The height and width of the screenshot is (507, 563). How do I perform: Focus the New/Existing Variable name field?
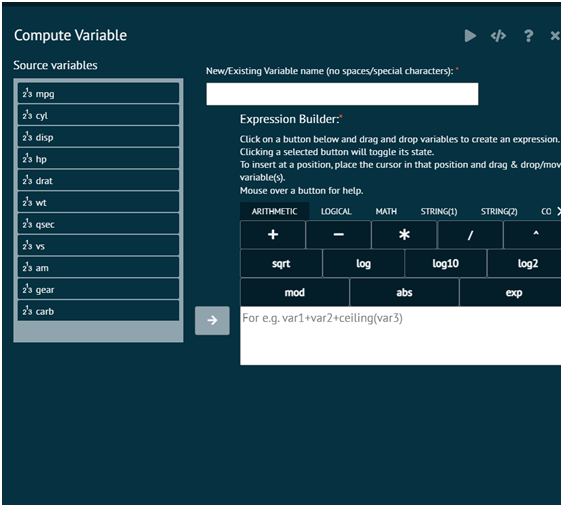pos(342,94)
